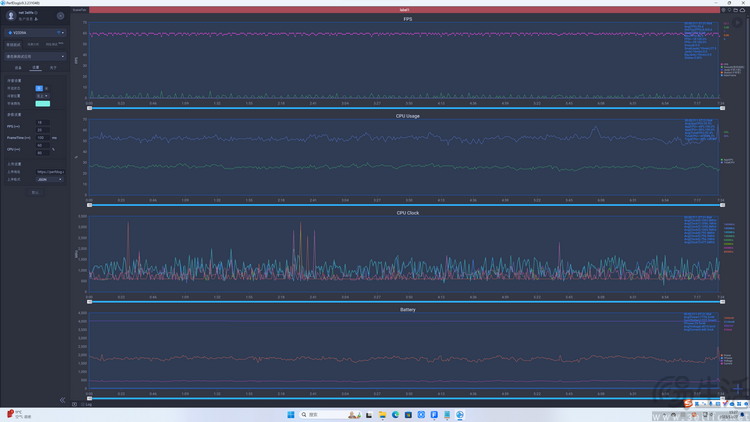Select the third mode tab with superscript
The image size is (750, 422).
point(53,44)
